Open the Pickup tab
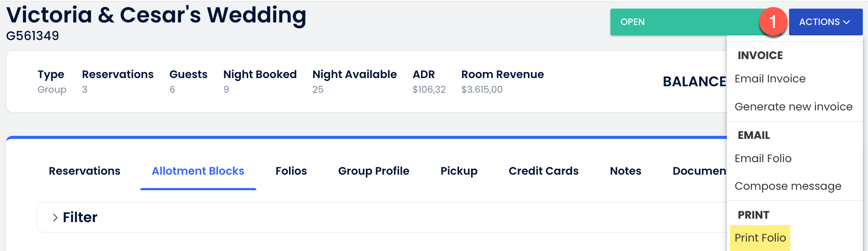 tap(459, 171)
